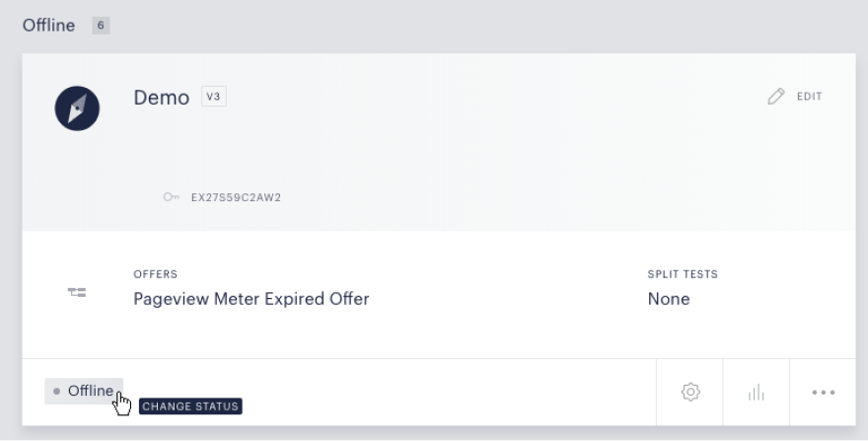The image size is (868, 441).
Task: Click the Offline count badge 6
Action: pos(101,26)
